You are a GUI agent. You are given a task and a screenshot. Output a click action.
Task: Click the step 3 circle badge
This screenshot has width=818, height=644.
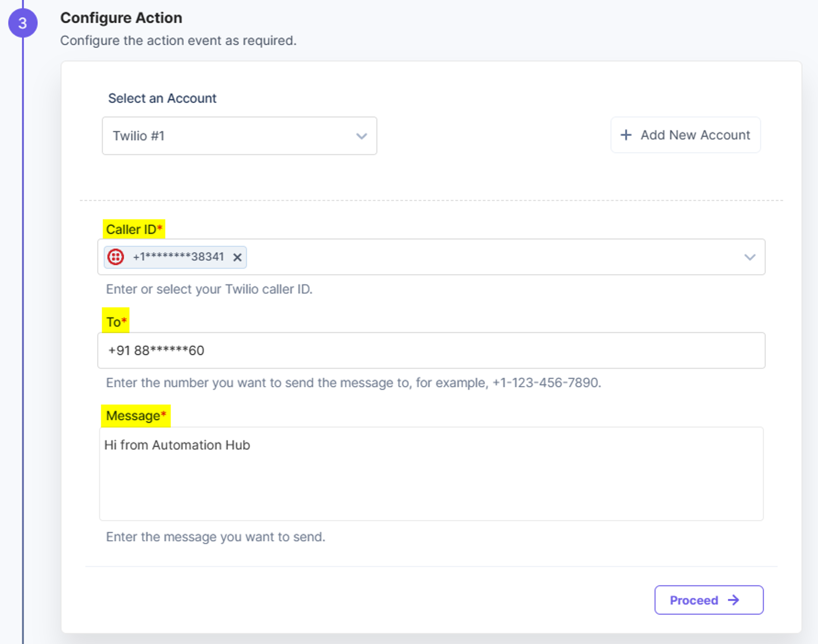(x=23, y=23)
